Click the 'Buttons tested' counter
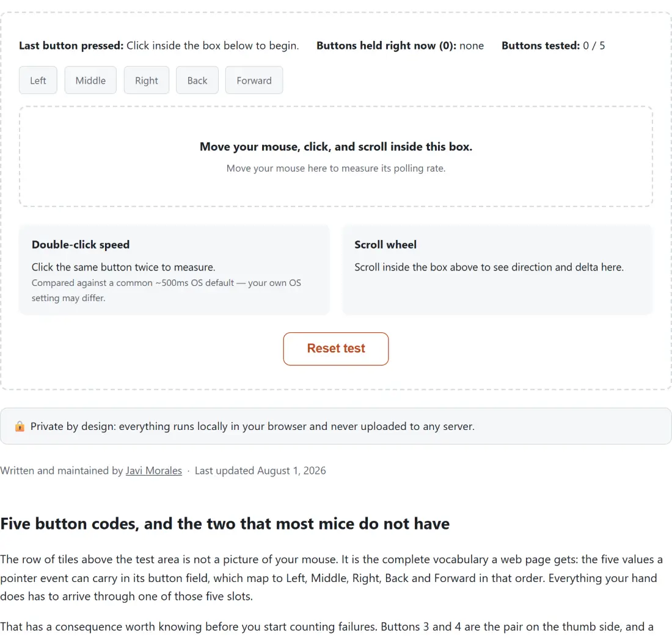This screenshot has width=672, height=640. [x=553, y=45]
